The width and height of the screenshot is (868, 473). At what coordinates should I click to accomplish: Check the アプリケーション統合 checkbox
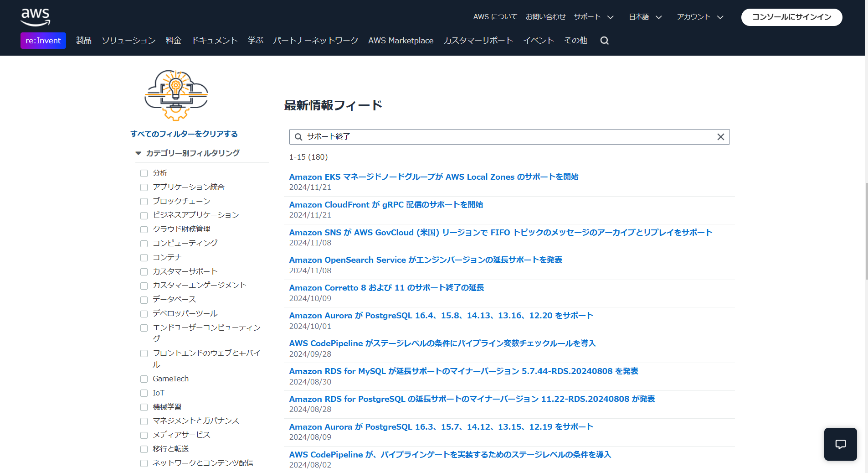(144, 187)
